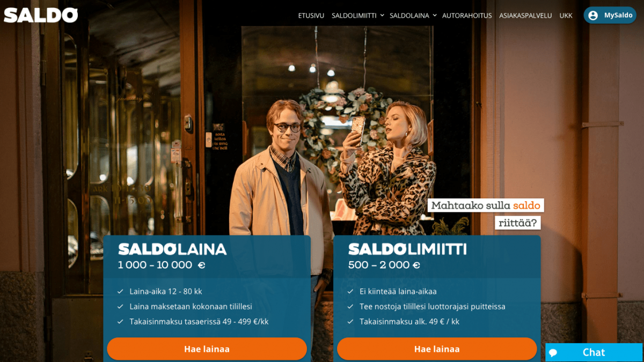644x362 pixels.
Task: Click the checkmark next to Laina-aika 12 - 80 kk
Action: coord(120,292)
